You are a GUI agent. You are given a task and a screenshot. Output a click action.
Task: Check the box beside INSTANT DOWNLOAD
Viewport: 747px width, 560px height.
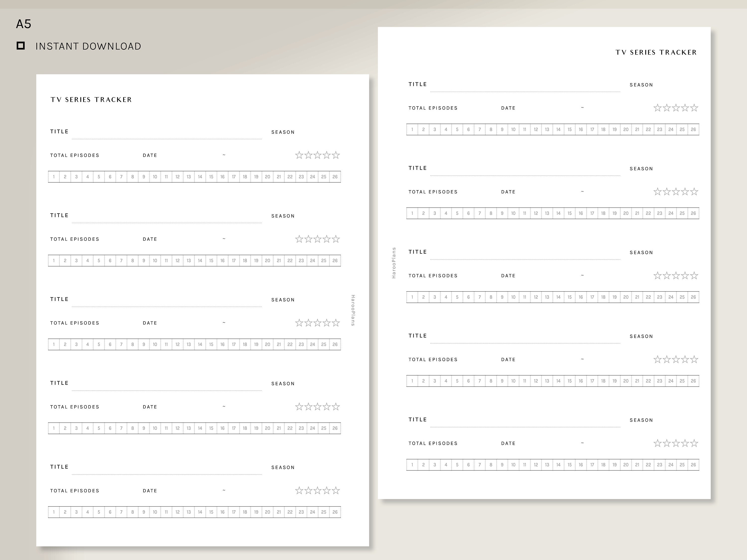pos(21,45)
